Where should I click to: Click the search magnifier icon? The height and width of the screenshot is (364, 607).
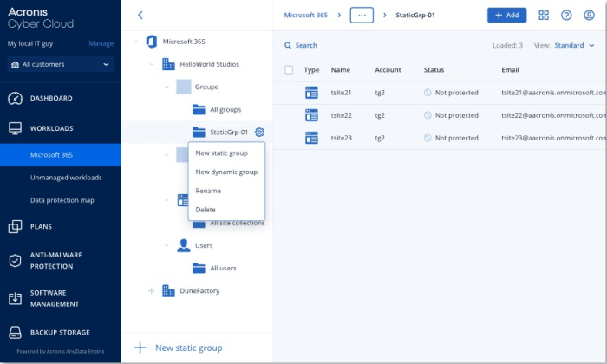[x=288, y=45]
